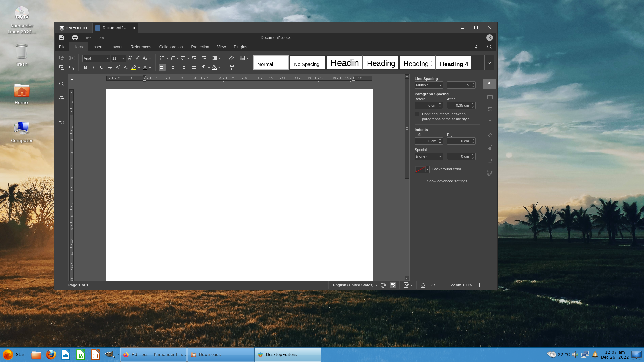
Task: Paste clipboard contents
Action: click(x=62, y=67)
